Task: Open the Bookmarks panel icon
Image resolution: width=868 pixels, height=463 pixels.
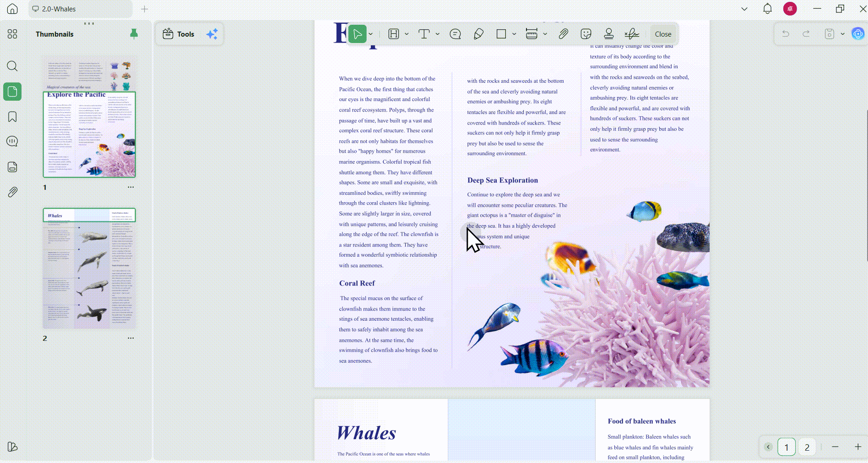Action: click(x=12, y=117)
